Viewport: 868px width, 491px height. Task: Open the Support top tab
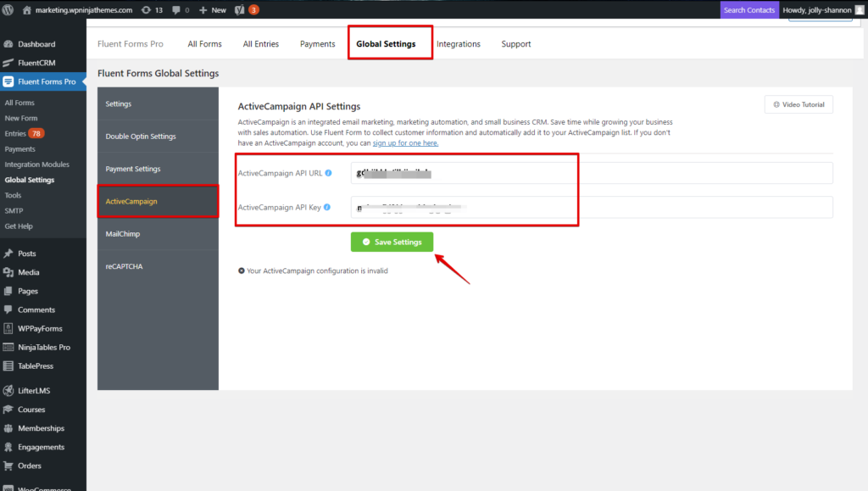tap(516, 44)
